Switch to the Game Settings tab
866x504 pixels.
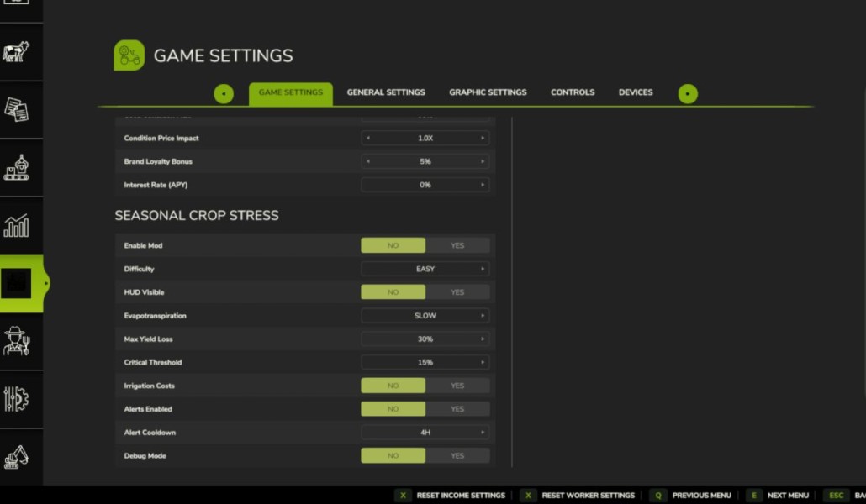click(x=291, y=92)
